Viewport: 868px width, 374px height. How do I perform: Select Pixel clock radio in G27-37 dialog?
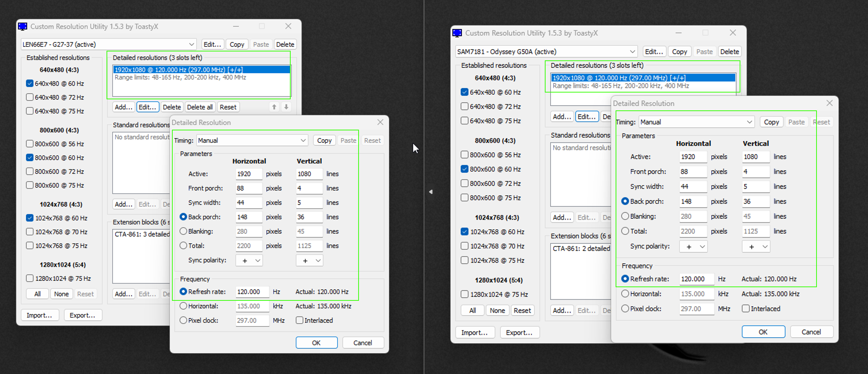[183, 320]
